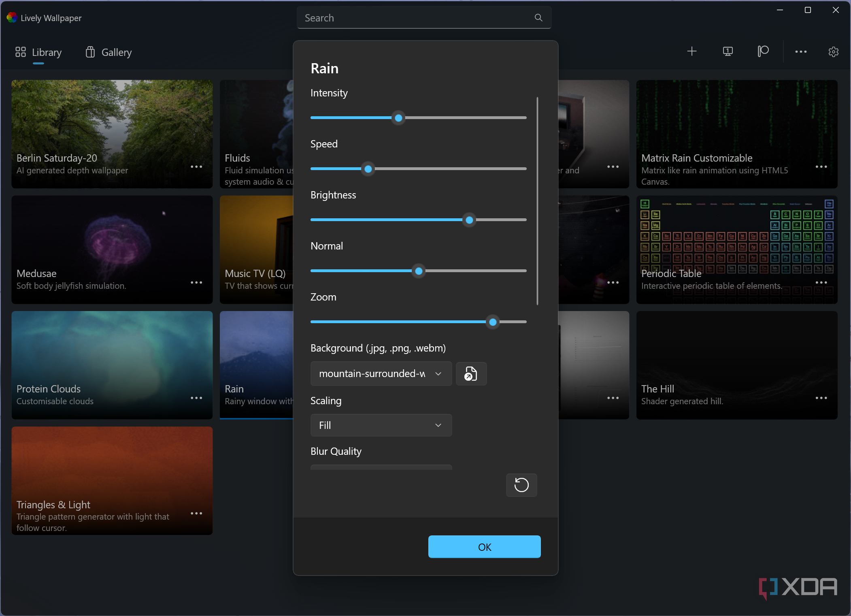Expand the Scaling Fill dropdown

(381, 425)
